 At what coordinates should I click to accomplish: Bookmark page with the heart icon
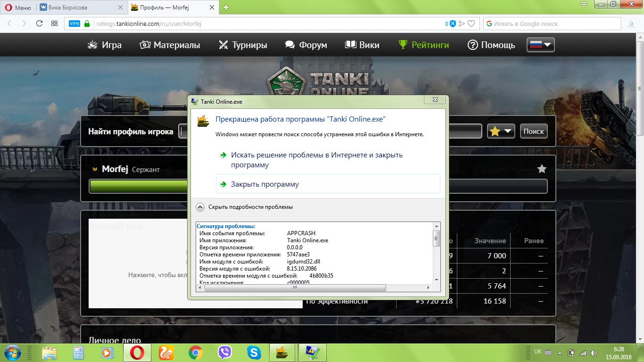(x=471, y=24)
